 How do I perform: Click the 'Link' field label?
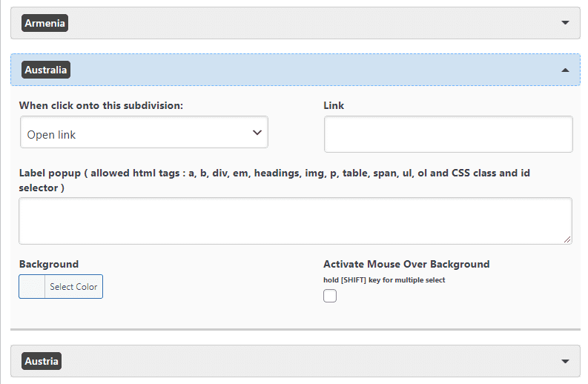click(334, 105)
